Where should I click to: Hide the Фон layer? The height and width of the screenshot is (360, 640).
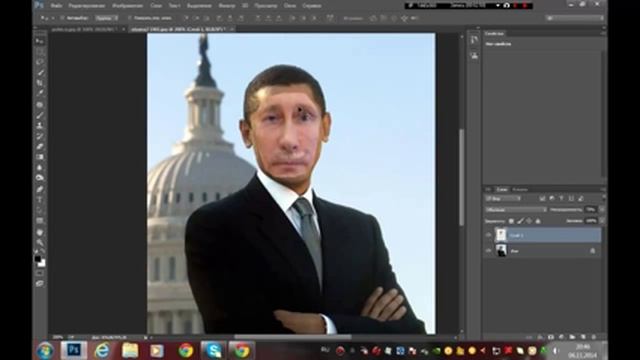[x=488, y=251]
